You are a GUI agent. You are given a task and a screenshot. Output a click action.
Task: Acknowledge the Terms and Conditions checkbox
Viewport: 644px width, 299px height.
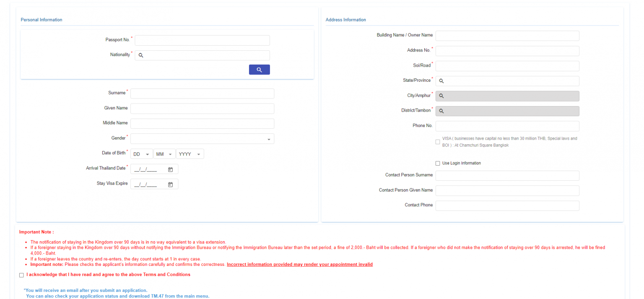point(21,275)
